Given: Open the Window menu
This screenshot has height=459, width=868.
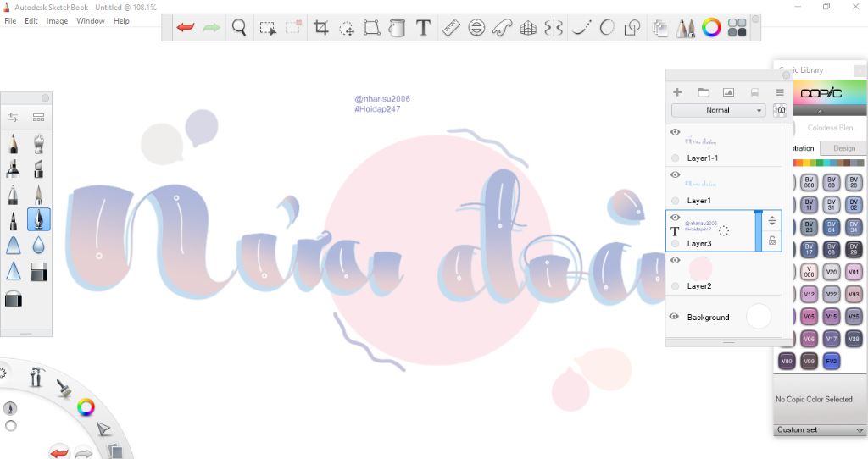Looking at the screenshot, I should pyautogui.click(x=90, y=21).
